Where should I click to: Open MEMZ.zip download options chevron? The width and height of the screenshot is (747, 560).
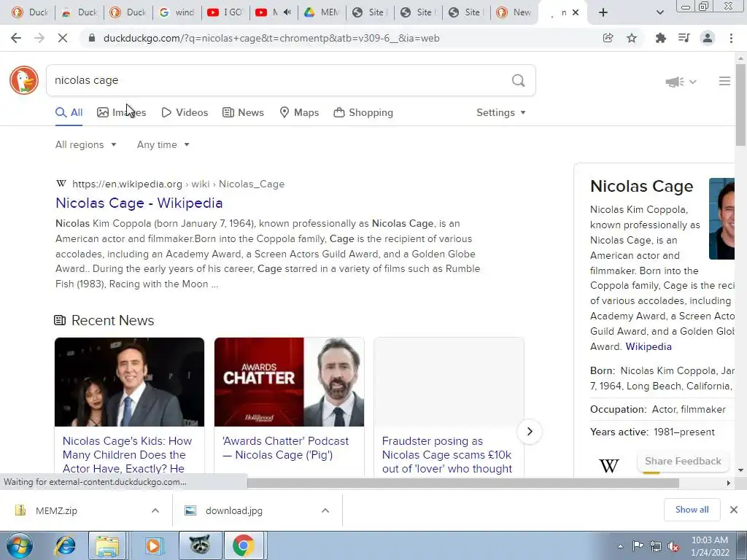(x=155, y=510)
